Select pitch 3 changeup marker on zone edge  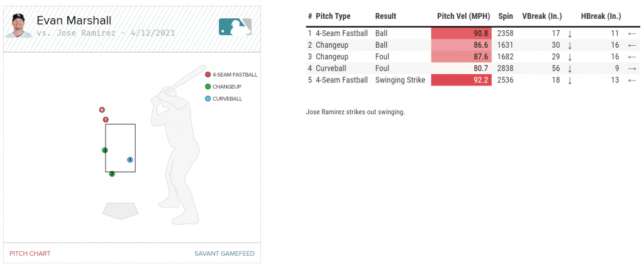tap(105, 150)
